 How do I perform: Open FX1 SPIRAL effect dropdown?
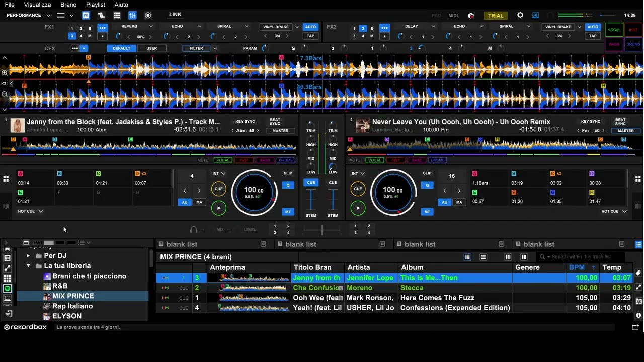point(247,26)
